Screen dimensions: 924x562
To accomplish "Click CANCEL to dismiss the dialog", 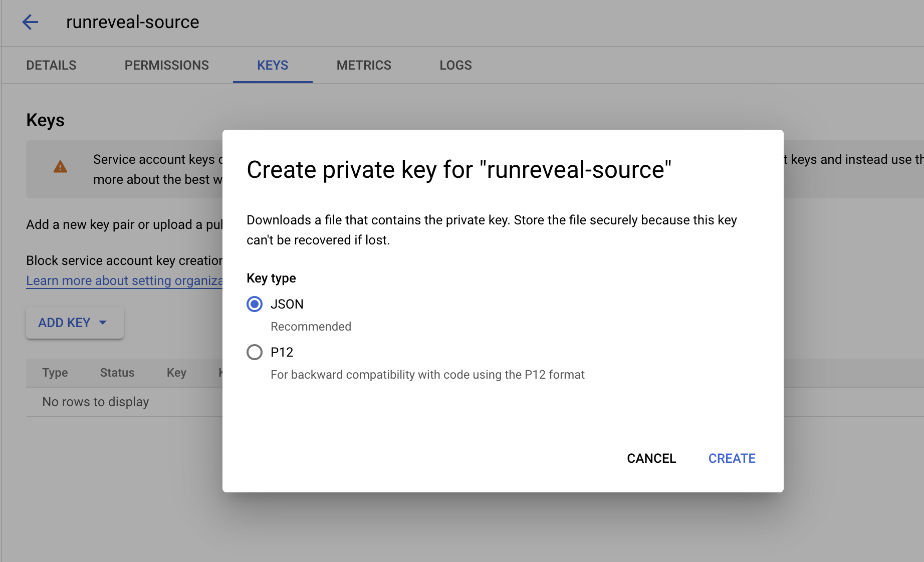I will [651, 458].
